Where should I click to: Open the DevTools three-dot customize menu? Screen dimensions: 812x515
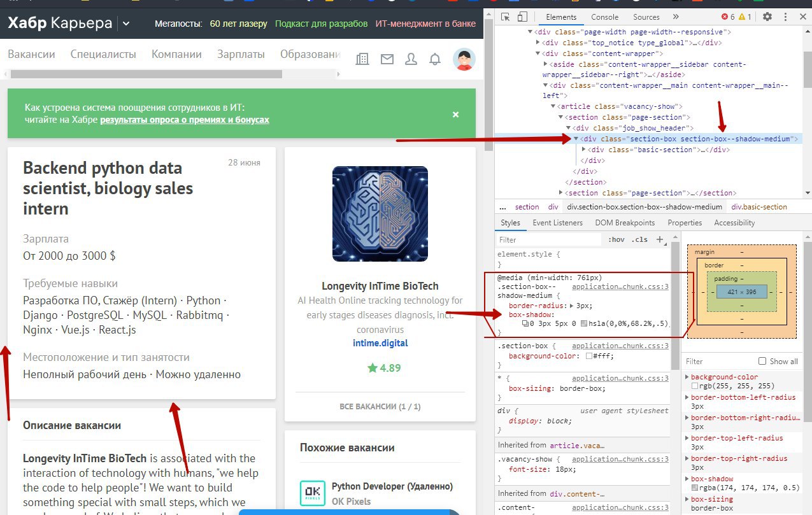785,17
